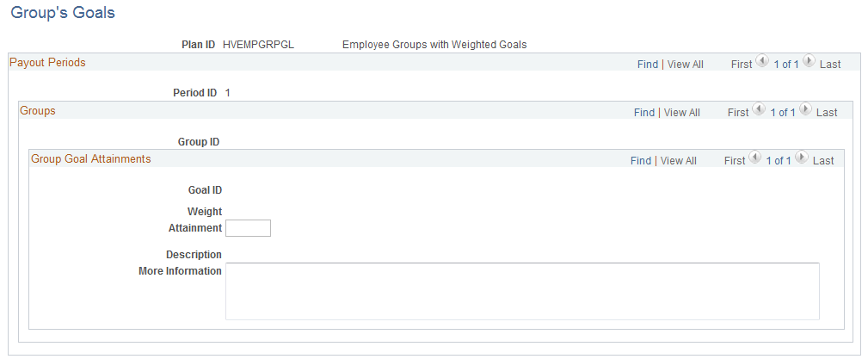This screenshot has height=359, width=868.
Task: Jump to Last row in Groups
Action: [827, 113]
